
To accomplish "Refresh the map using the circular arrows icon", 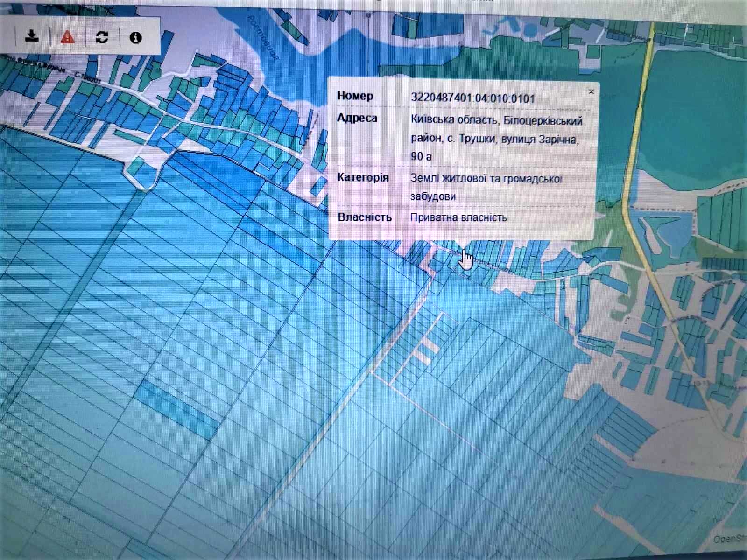I will click(102, 37).
